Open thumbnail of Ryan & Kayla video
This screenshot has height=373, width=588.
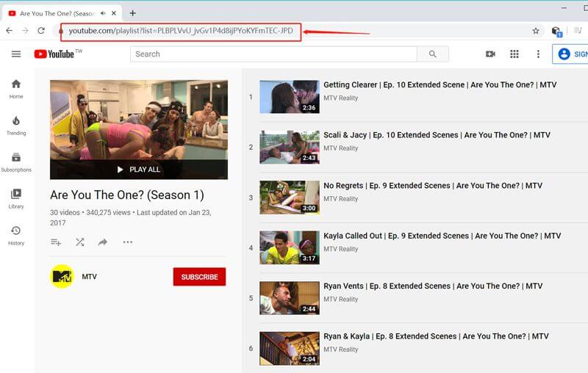click(290, 348)
